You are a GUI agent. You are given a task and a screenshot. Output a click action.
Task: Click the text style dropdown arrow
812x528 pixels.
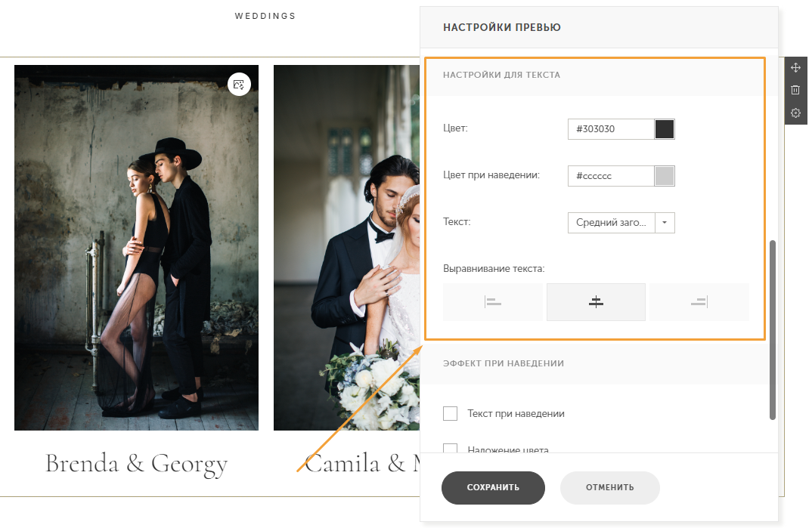(x=665, y=223)
